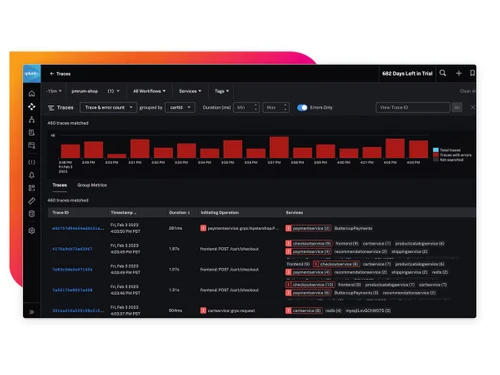Close the trace filter bar X
The width and height of the screenshot is (500, 375).
(472, 107)
